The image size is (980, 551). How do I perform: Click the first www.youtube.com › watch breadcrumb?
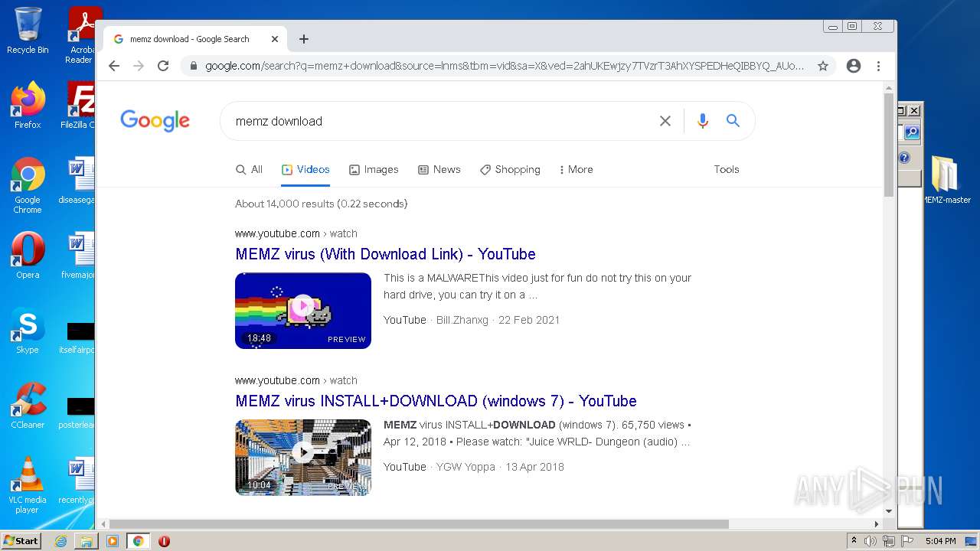click(x=296, y=233)
